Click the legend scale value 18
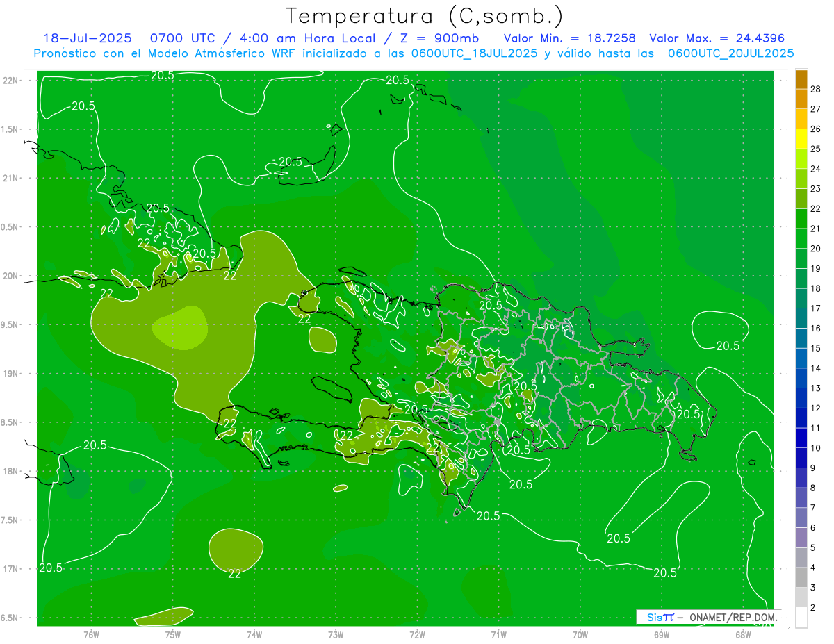 [x=816, y=288]
